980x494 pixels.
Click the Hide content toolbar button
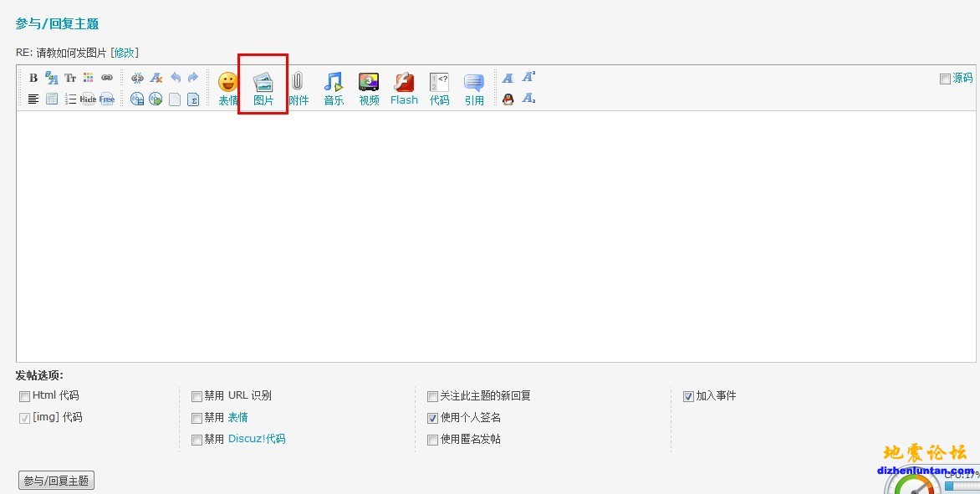pyautogui.click(x=88, y=99)
